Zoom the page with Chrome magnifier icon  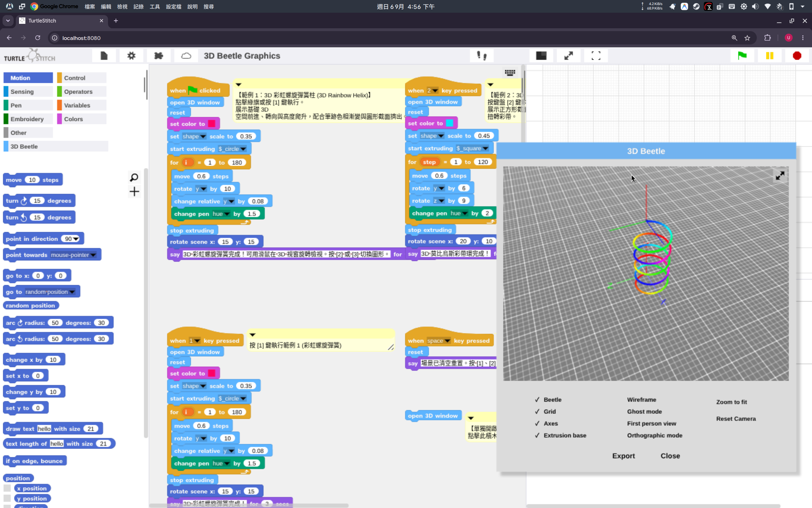735,38
